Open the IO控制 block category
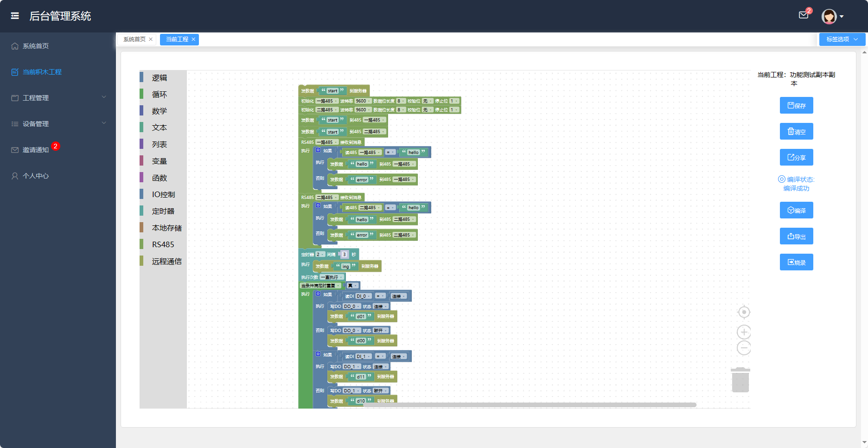 pos(163,194)
